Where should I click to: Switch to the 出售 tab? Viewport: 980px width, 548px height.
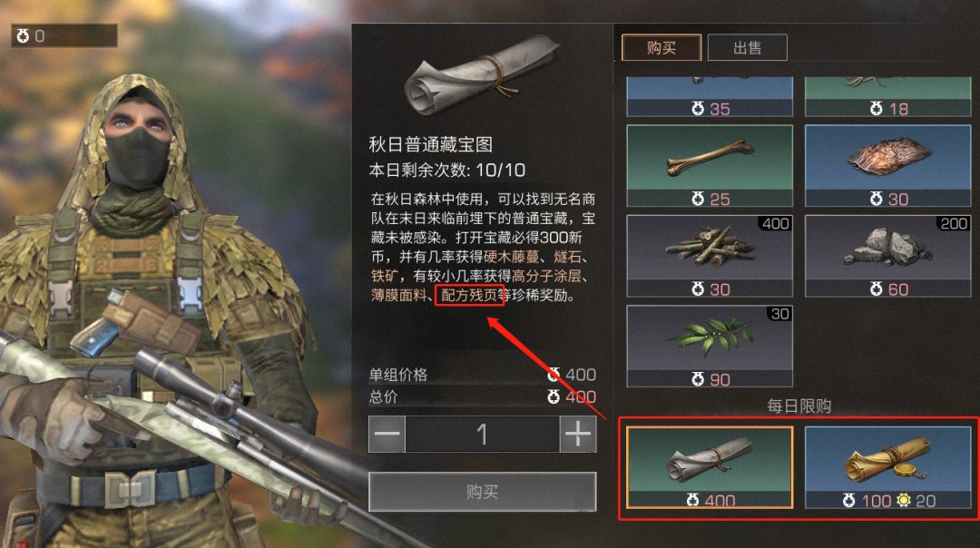pos(747,47)
